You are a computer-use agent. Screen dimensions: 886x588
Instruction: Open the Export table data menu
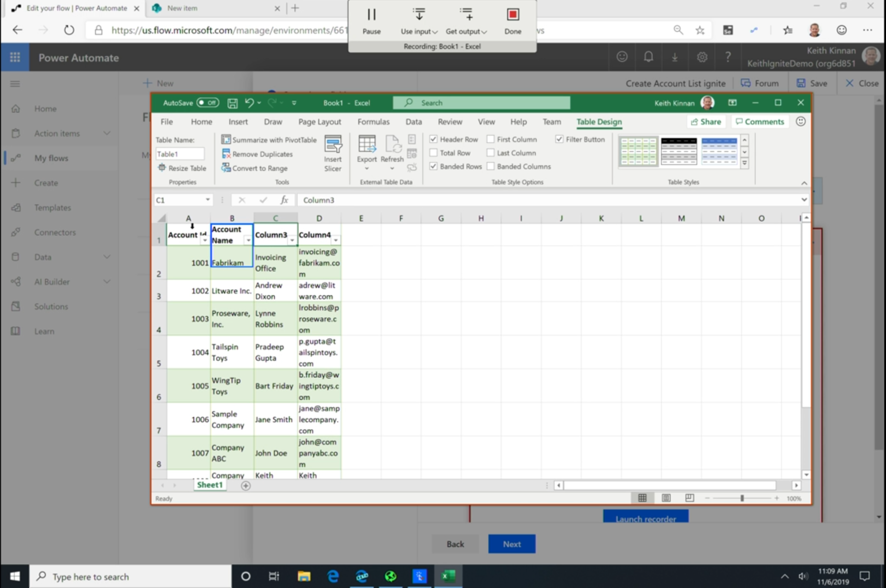click(x=367, y=154)
